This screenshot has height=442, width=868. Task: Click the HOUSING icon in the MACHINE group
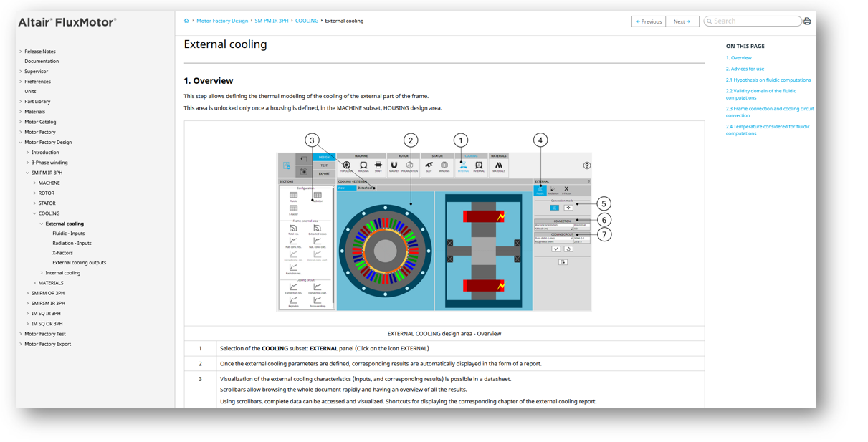[x=363, y=166]
